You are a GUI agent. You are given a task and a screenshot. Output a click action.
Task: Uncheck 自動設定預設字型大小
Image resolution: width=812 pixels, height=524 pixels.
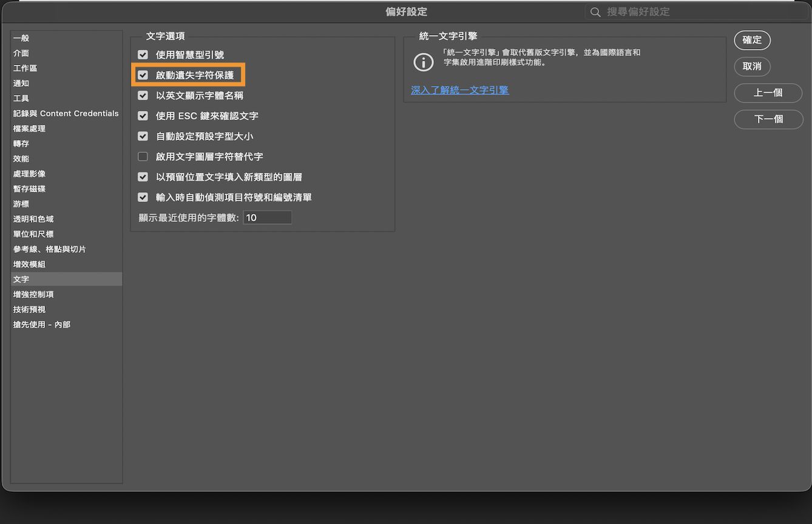(x=143, y=136)
